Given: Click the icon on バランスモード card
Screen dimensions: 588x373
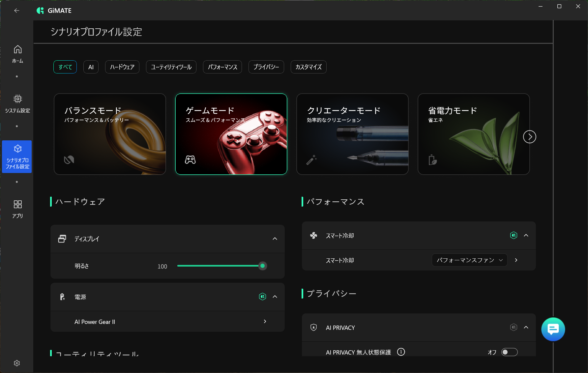Looking at the screenshot, I should 69,160.
